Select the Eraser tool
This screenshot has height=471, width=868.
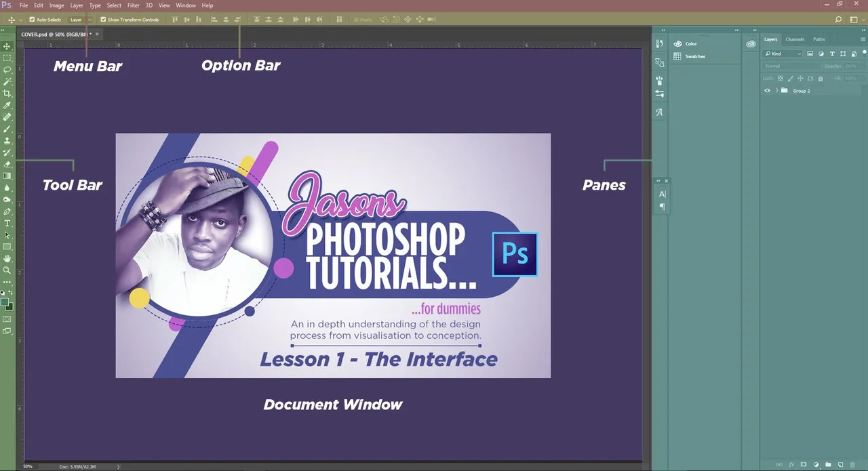click(x=7, y=164)
